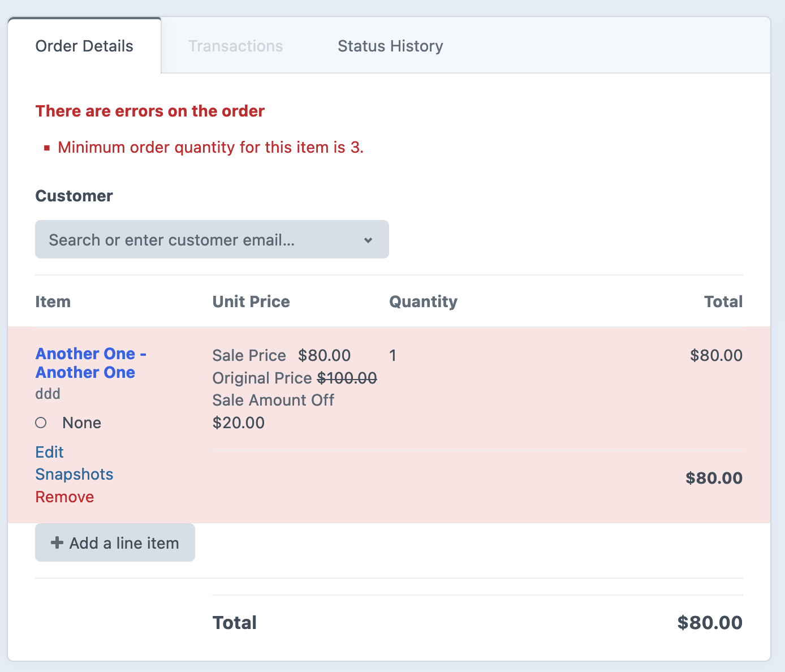Remove the Another One item from the order
Screen dimensions: 785x672
64,497
